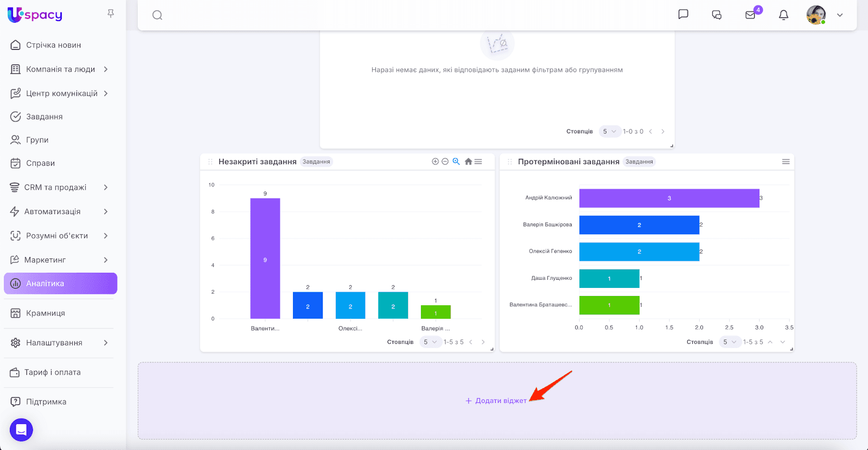Click the Аналітика chart icon in sidebar
Screen dimensions: 868x450
click(16, 284)
